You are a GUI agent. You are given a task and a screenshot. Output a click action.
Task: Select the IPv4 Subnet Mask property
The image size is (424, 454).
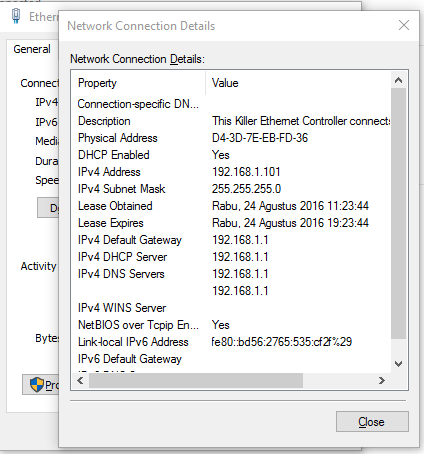pyautogui.click(x=121, y=189)
